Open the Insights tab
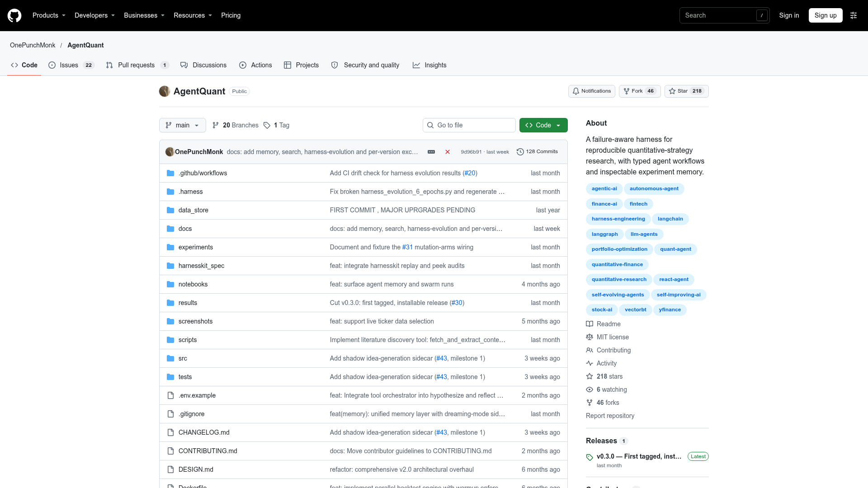 429,65
